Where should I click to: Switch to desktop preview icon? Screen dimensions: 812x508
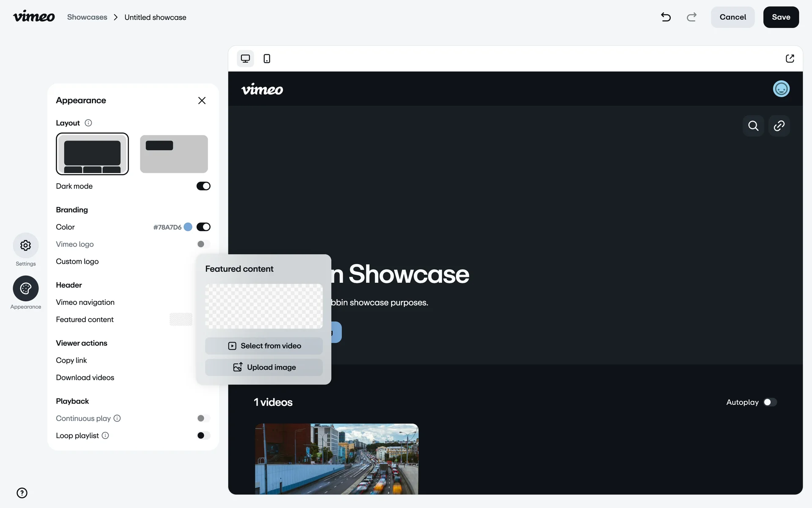pos(245,58)
